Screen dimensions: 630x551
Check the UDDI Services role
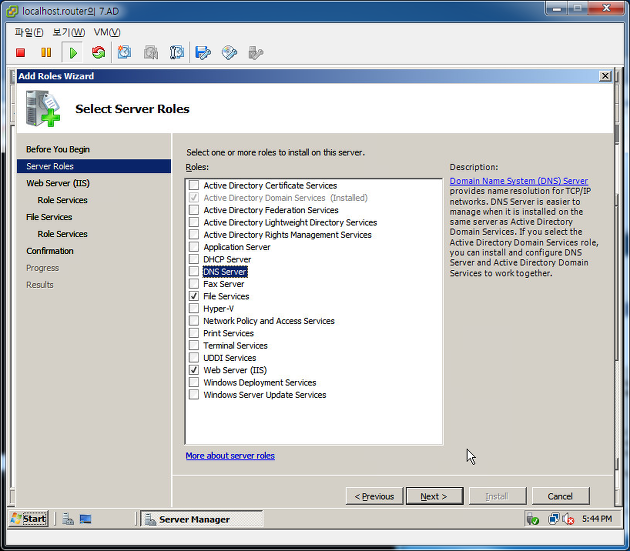pyautogui.click(x=194, y=358)
